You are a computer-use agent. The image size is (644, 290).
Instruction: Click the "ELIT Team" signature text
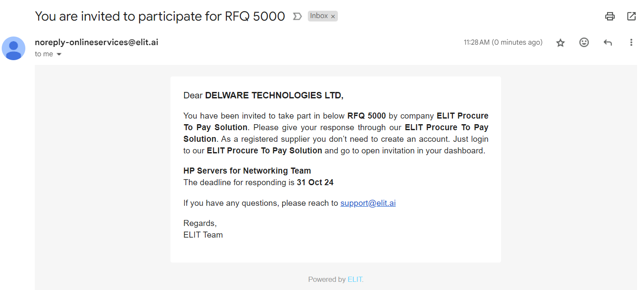203,235
